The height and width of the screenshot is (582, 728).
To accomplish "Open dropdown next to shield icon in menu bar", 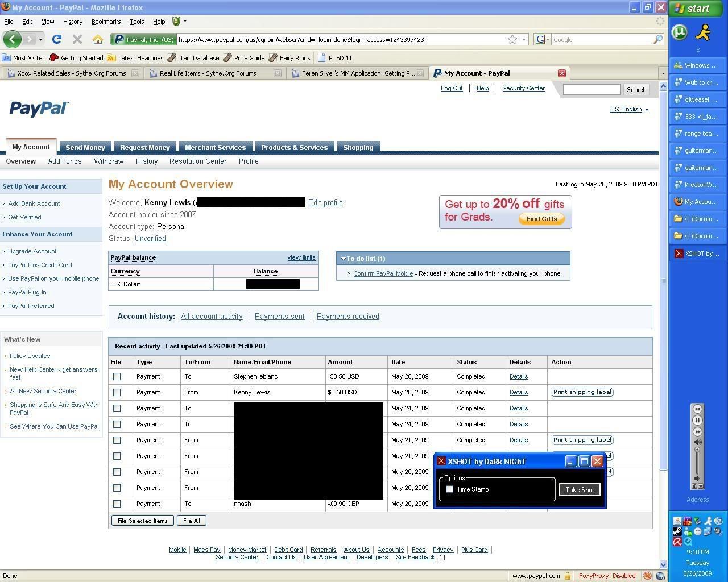I will pos(185,22).
